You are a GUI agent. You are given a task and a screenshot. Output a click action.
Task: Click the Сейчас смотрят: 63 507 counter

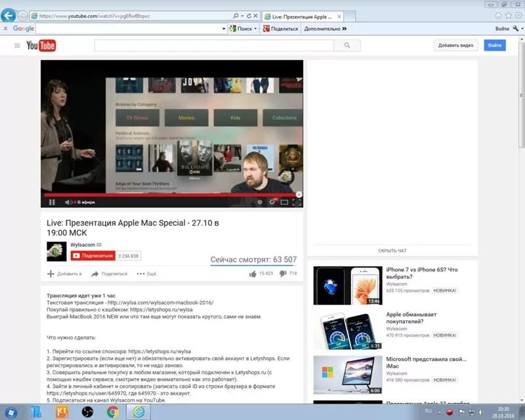click(253, 260)
